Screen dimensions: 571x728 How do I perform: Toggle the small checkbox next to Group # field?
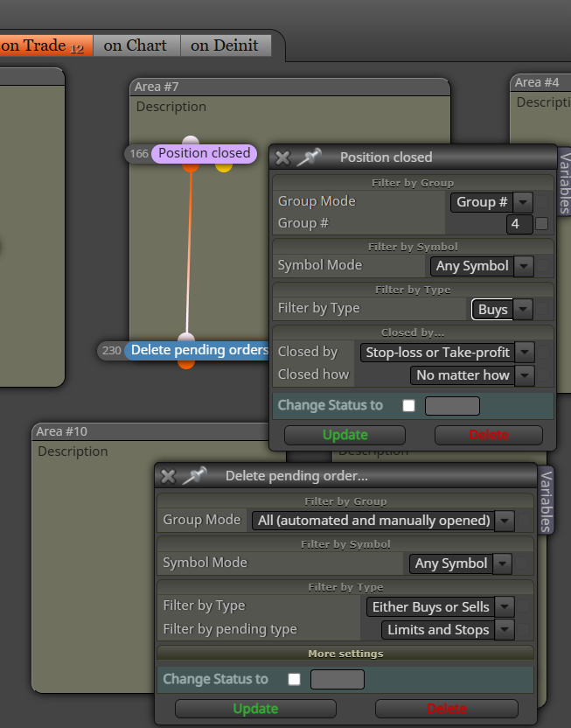click(541, 224)
